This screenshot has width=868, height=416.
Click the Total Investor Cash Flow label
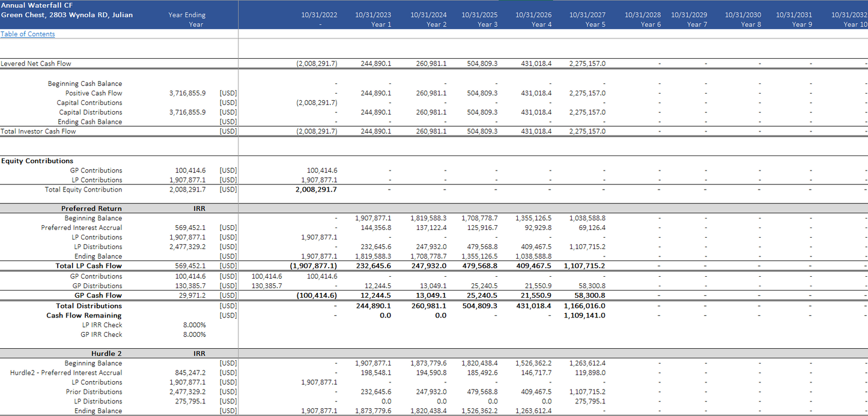38,131
